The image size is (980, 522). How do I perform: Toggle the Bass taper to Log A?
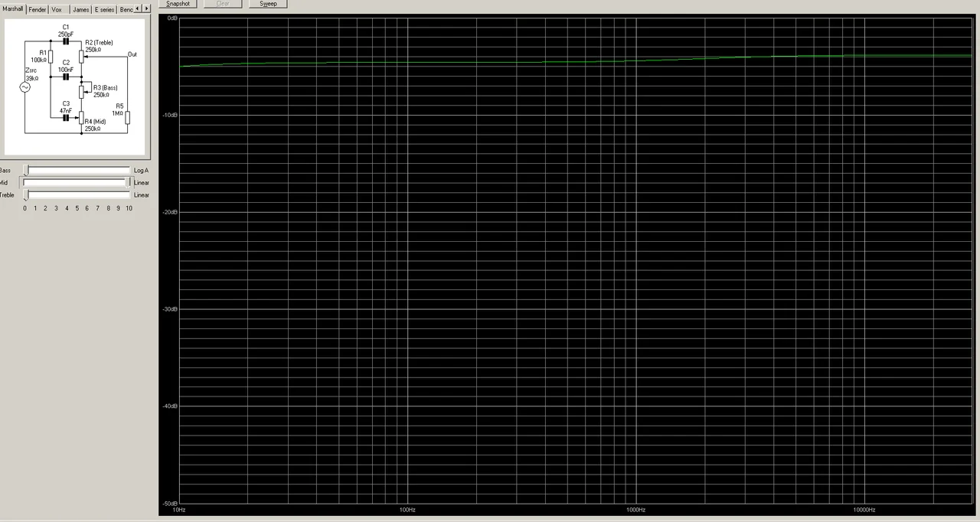[141, 170]
